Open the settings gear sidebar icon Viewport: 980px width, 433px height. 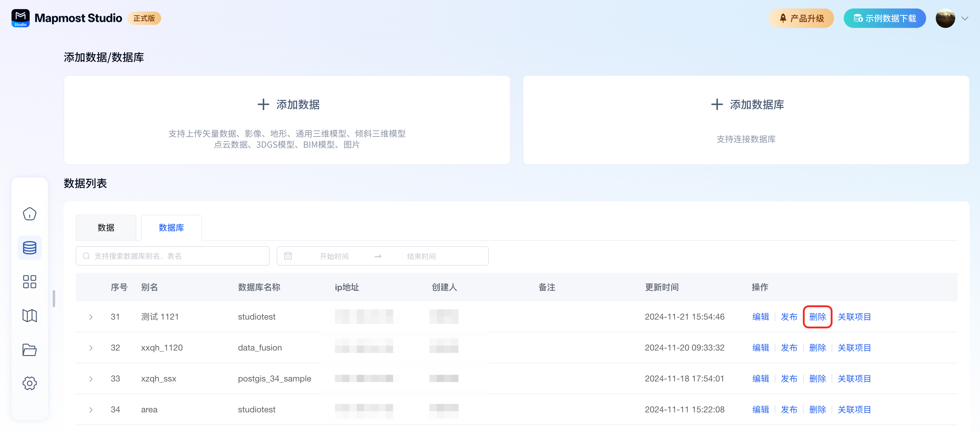click(29, 383)
